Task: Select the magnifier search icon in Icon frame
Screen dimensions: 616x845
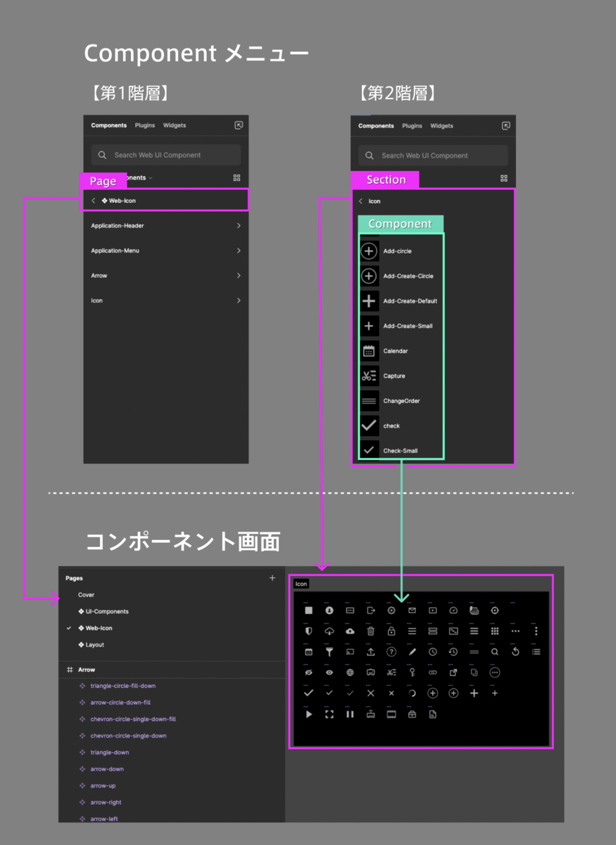Action: coord(495,652)
